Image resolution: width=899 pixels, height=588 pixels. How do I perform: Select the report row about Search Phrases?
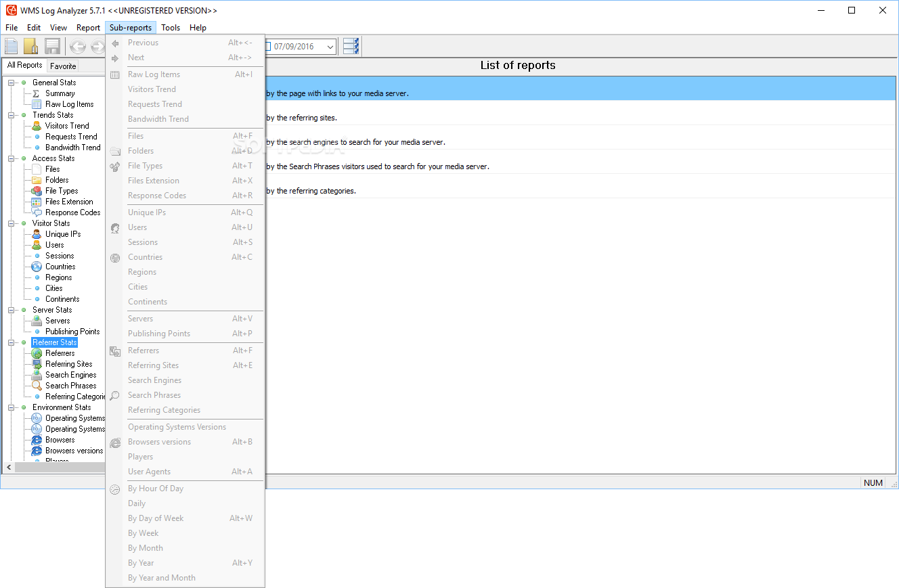[x=581, y=162]
